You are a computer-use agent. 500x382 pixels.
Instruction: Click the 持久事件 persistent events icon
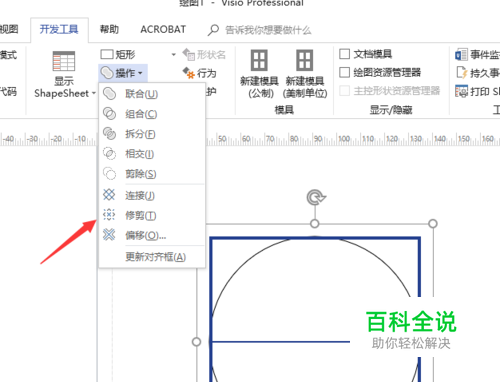[x=462, y=72]
